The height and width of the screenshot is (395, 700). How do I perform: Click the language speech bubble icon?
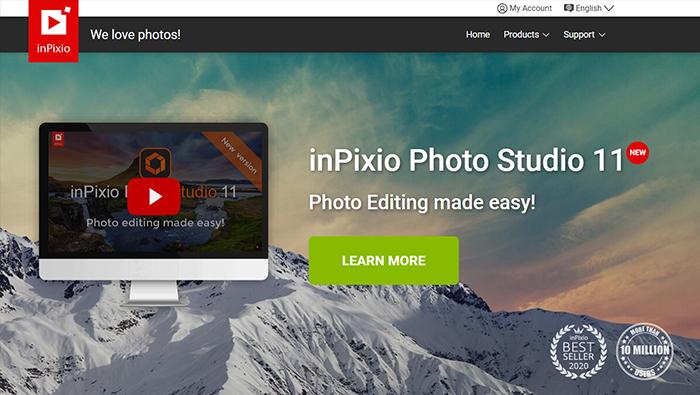tap(568, 8)
